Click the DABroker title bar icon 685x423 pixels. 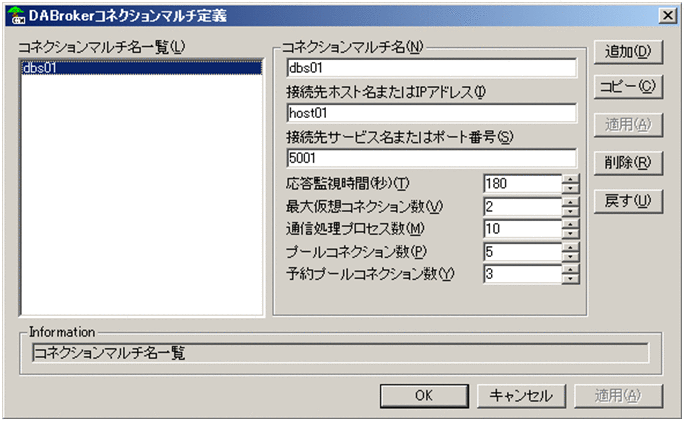[x=14, y=14]
